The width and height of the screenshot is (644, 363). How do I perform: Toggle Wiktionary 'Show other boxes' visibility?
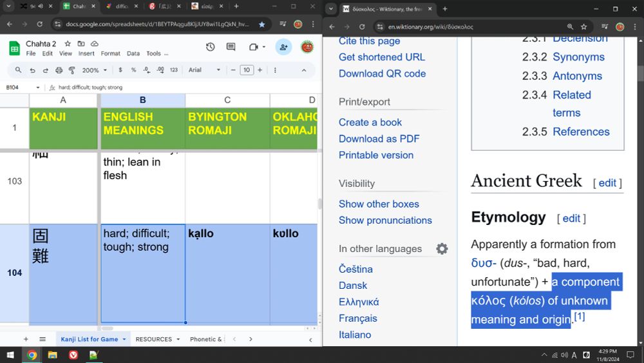(x=379, y=204)
